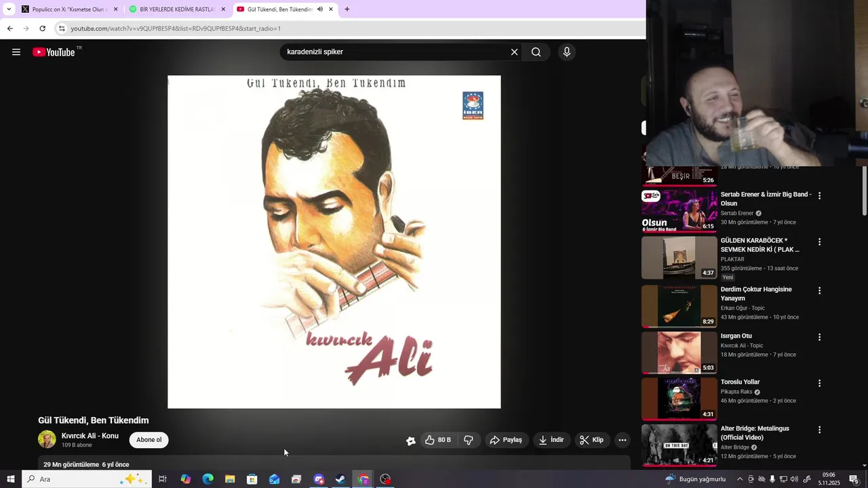Open Alter Bridge Metalingus video thumbnail
868x488 pixels.
pyautogui.click(x=679, y=445)
